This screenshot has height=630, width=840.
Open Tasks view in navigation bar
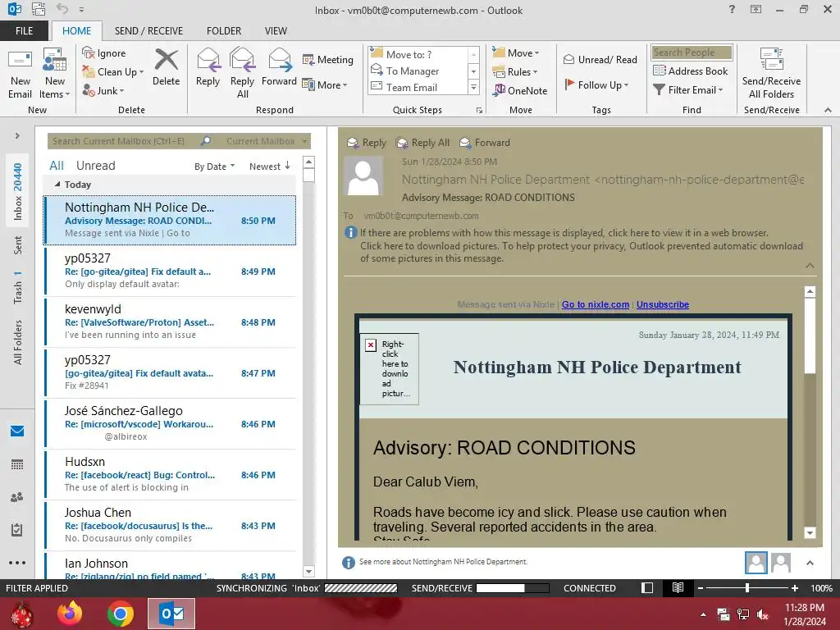tap(17, 530)
